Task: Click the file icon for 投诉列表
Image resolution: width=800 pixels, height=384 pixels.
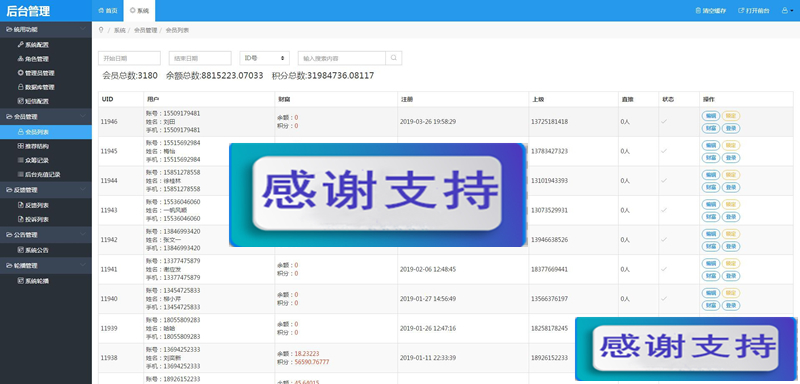Action: tap(20, 219)
